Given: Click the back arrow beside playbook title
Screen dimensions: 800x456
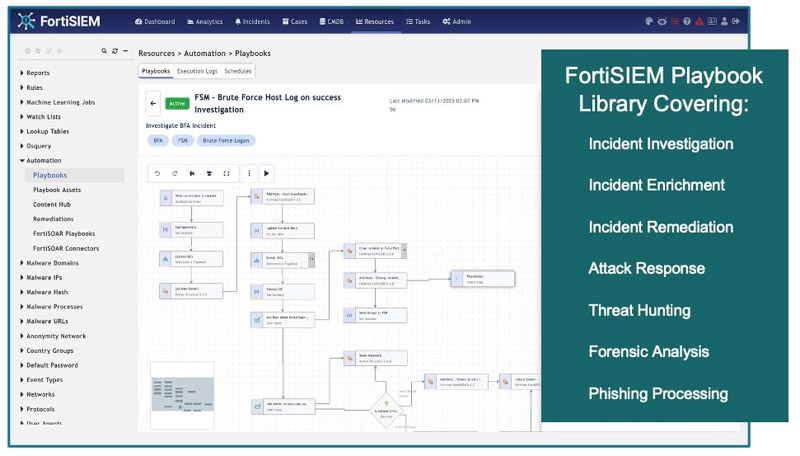Looking at the screenshot, I should point(153,104).
